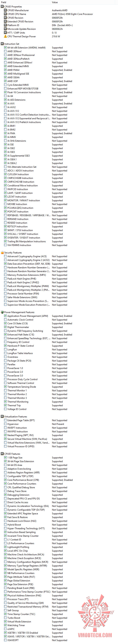
Task: Click the CPUID Revision row icon
Action: pyautogui.click(x=5, y=18)
